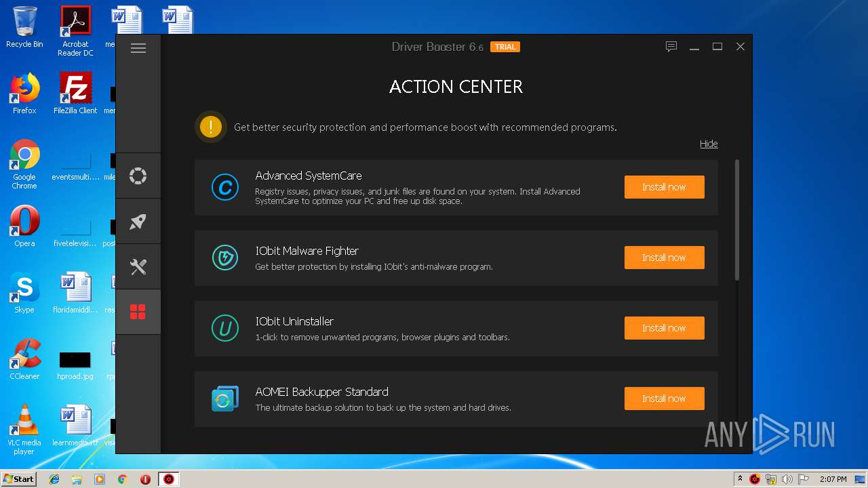Select the fivetelevisi... desktop file
Image resolution: width=868 pixels, height=488 pixels.
[75, 230]
